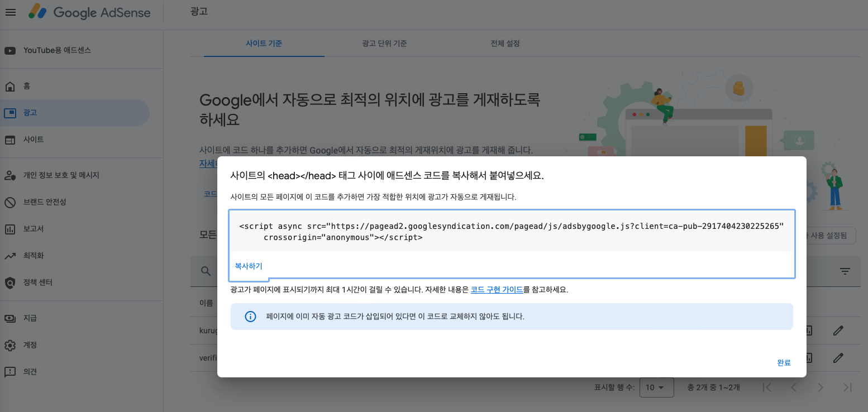Click the home icon in the sidebar
Viewport: 868px width, 412px height.
pos(10,87)
